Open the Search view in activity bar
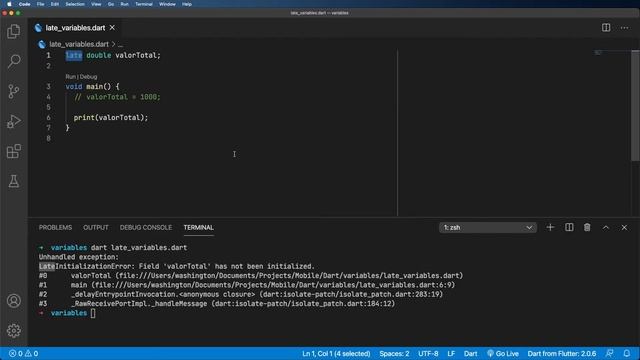 pos(13,62)
